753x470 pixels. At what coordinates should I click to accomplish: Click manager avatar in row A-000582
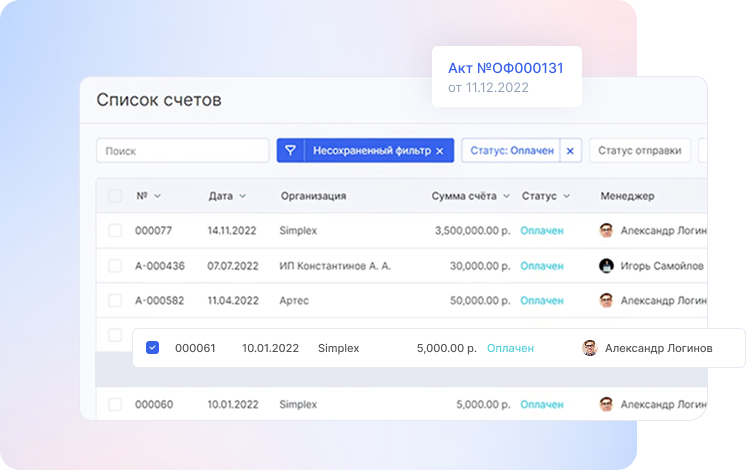tap(606, 301)
